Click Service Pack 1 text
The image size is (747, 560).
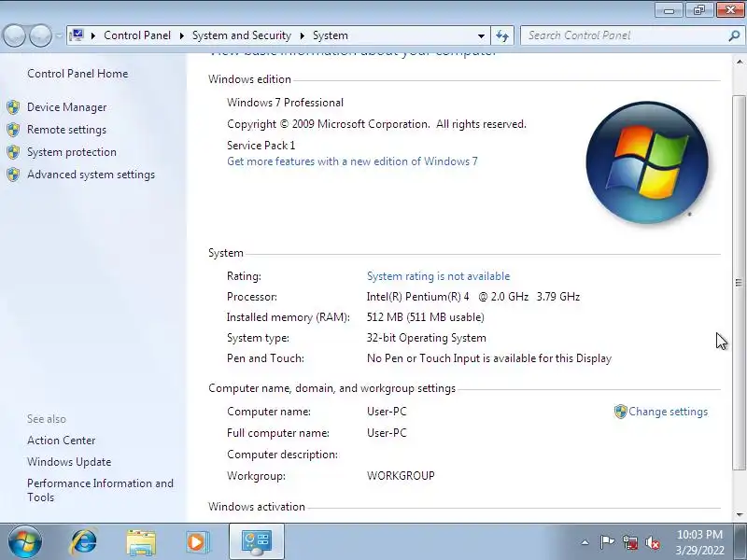[x=261, y=146]
